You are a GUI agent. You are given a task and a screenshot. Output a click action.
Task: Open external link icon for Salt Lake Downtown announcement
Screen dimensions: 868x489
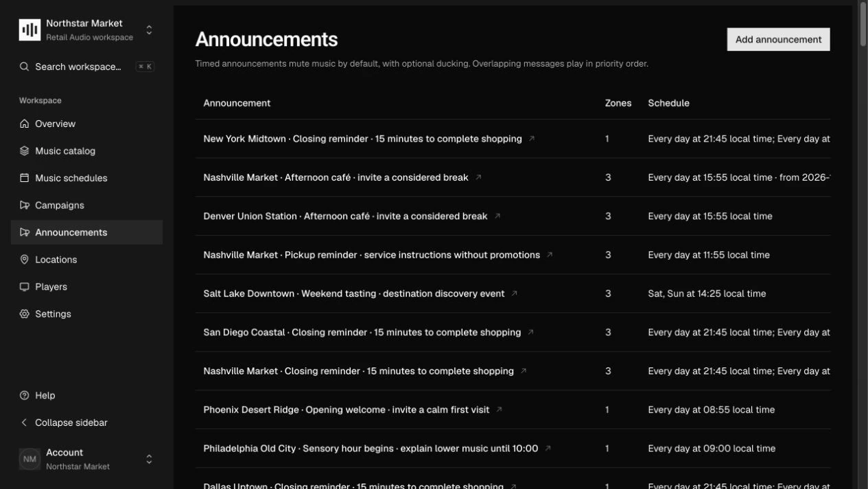click(515, 293)
